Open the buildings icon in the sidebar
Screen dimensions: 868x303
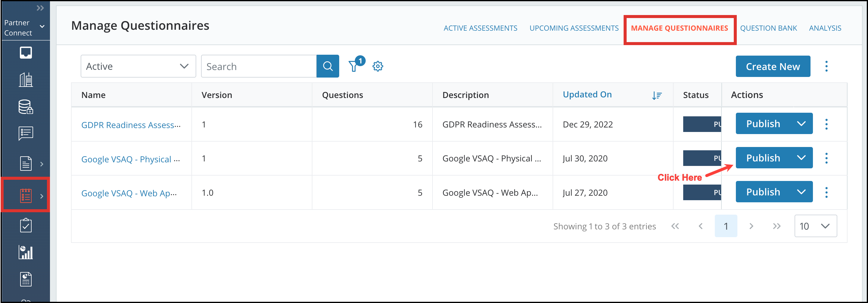pyautogui.click(x=26, y=80)
